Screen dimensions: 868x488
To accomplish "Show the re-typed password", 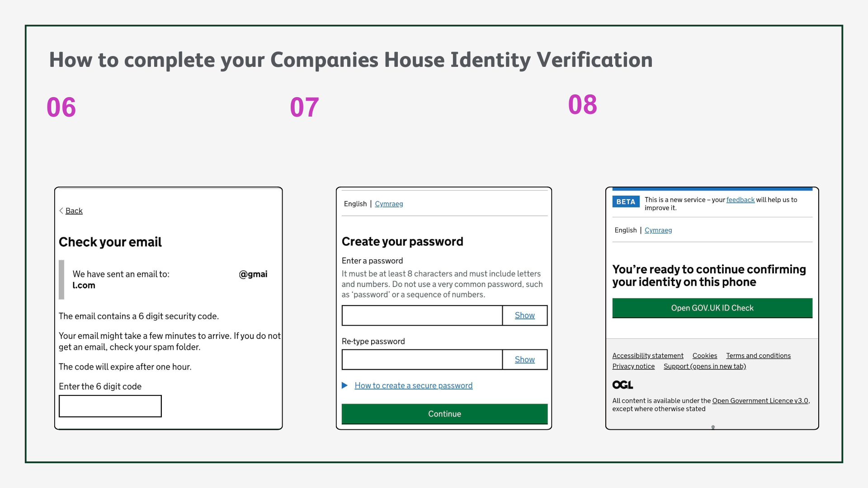I will (x=524, y=359).
